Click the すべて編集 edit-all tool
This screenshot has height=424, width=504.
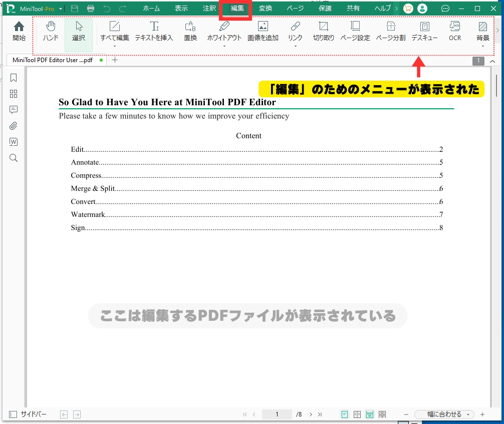(x=114, y=31)
